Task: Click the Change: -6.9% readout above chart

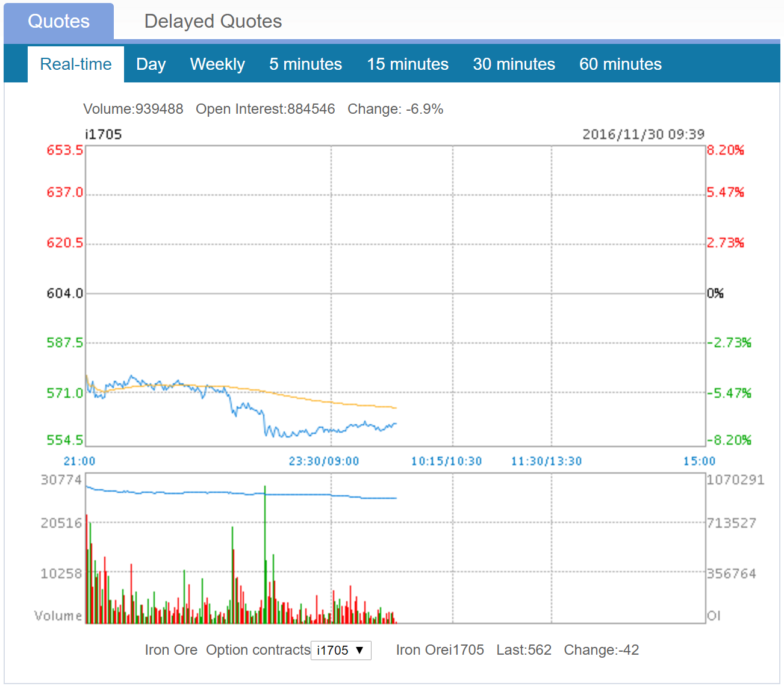Action: click(395, 109)
